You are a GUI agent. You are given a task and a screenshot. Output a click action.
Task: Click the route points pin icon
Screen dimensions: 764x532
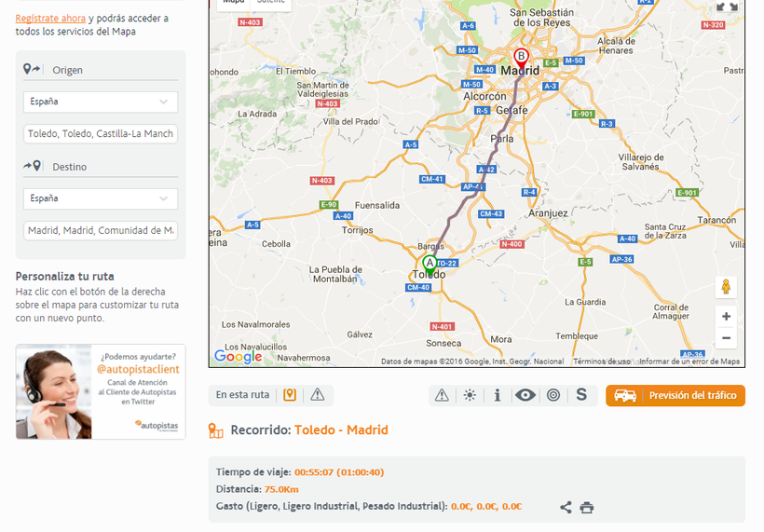290,395
